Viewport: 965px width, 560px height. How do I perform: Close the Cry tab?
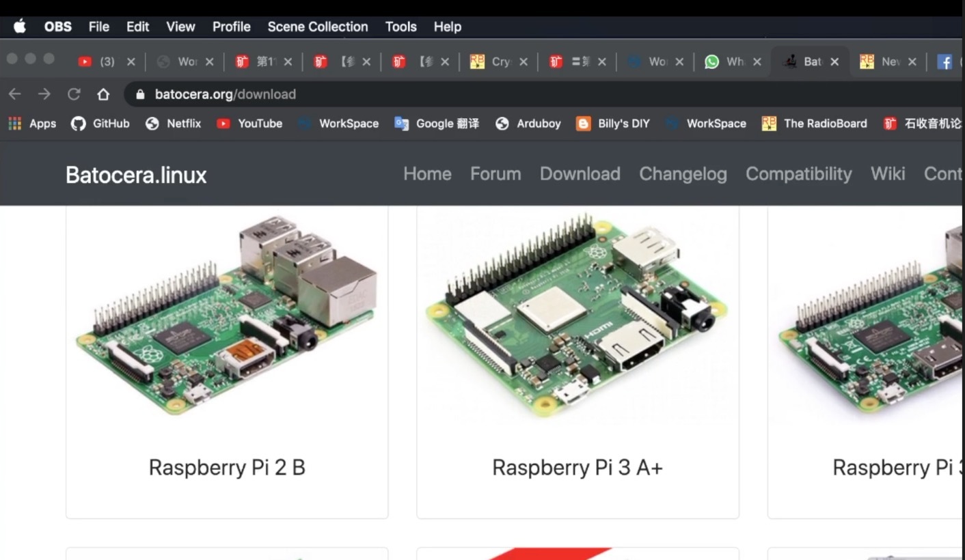[x=523, y=61]
